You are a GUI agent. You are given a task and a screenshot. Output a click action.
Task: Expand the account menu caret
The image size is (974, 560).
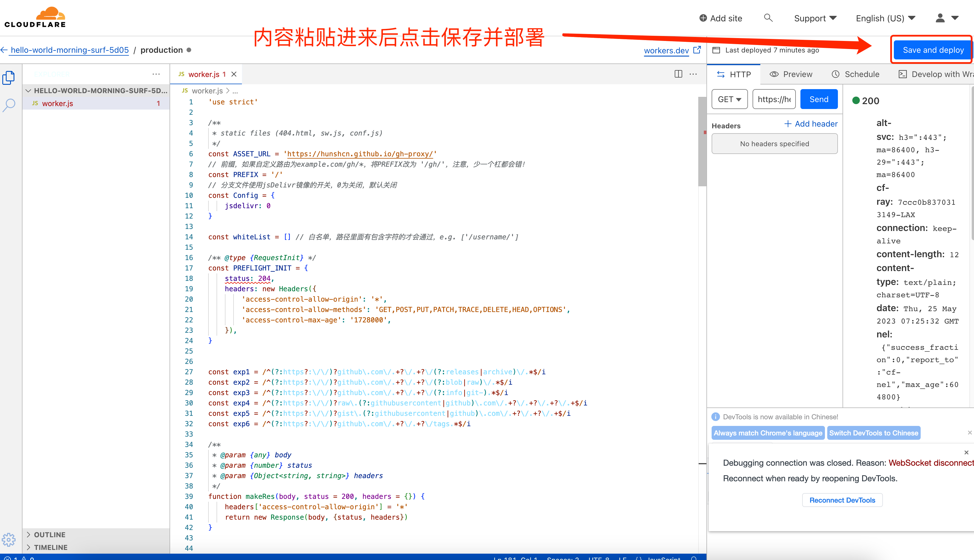(x=955, y=18)
